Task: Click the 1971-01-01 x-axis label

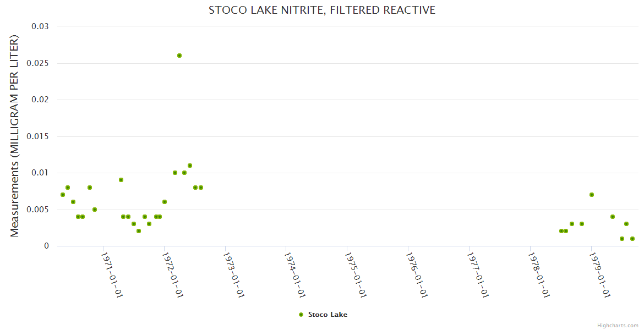Action: 112,274
